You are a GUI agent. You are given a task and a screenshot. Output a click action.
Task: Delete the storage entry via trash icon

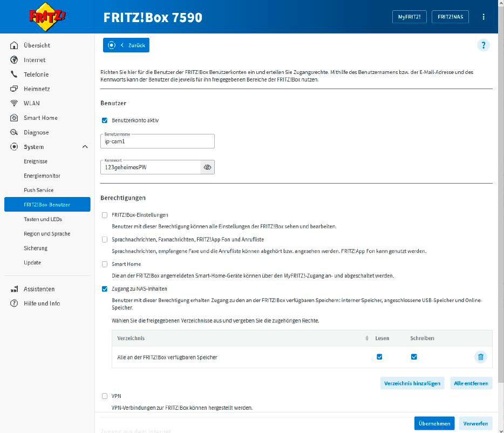click(480, 357)
